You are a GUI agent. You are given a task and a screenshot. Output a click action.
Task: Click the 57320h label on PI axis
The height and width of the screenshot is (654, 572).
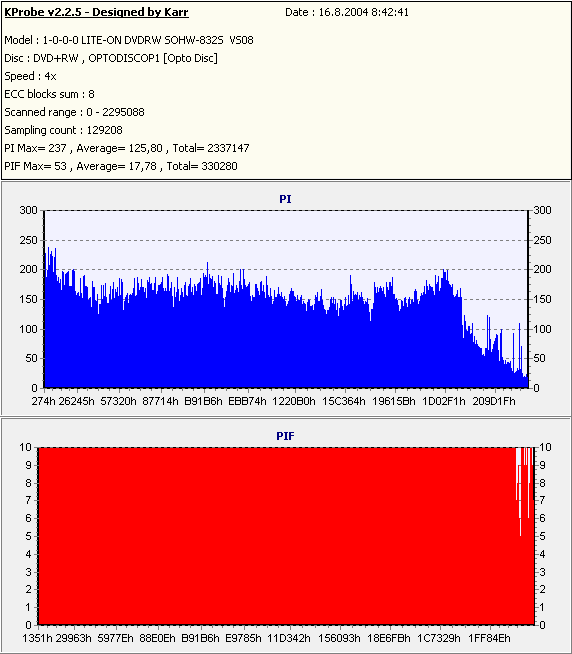coord(118,401)
